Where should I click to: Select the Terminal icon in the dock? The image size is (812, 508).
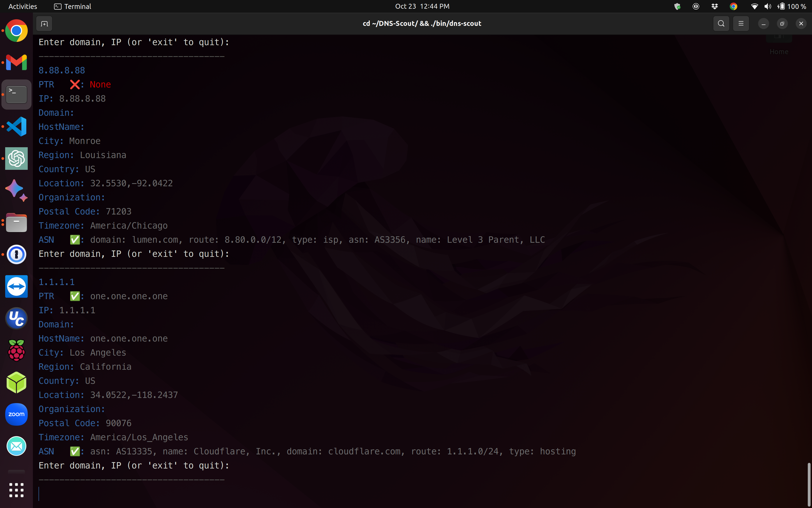pos(16,94)
